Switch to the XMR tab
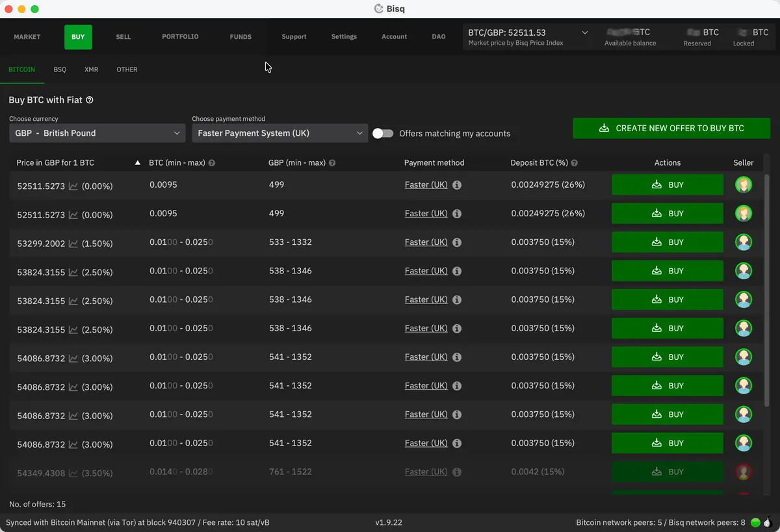This screenshot has height=532, width=780. pos(91,70)
